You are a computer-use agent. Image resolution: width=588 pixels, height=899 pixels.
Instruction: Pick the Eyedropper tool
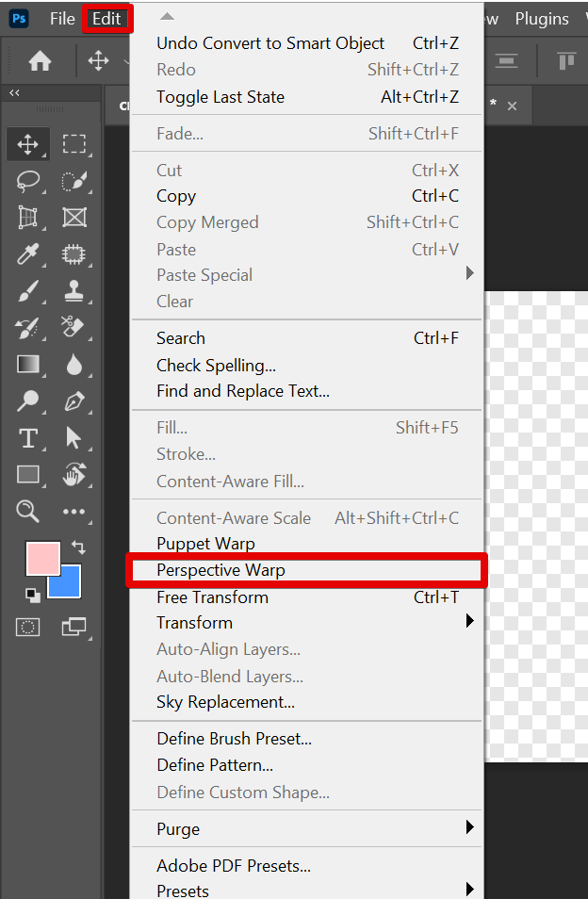click(28, 254)
